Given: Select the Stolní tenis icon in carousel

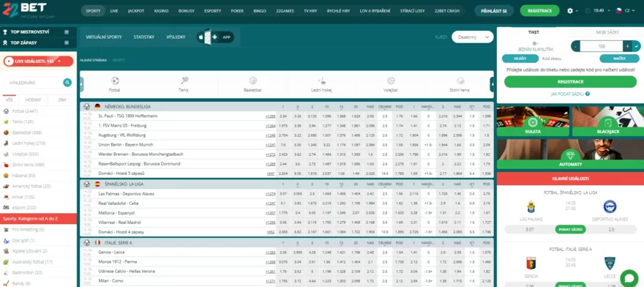Looking at the screenshot, I should [460, 81].
